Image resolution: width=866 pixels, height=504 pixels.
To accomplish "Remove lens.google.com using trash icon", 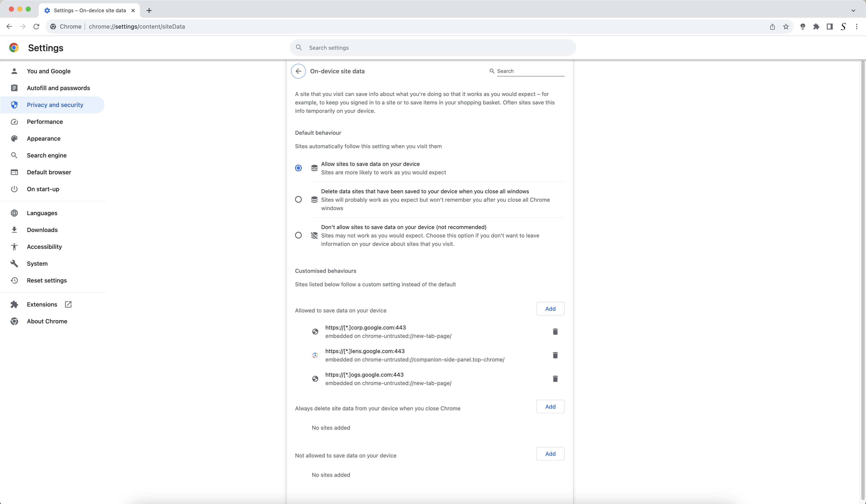I will [x=555, y=355].
